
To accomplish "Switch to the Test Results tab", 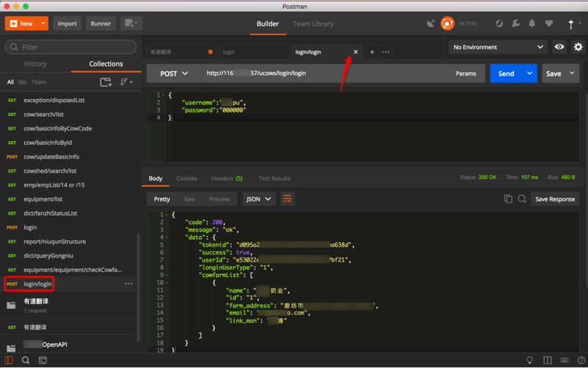I will [x=274, y=178].
